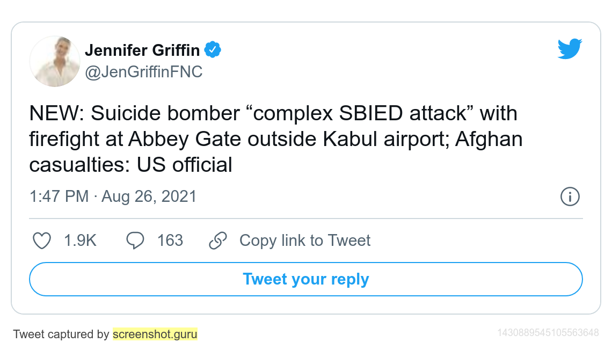The height and width of the screenshot is (364, 612).
Task: Open the @JenGriffinFNC handle
Action: (x=144, y=72)
